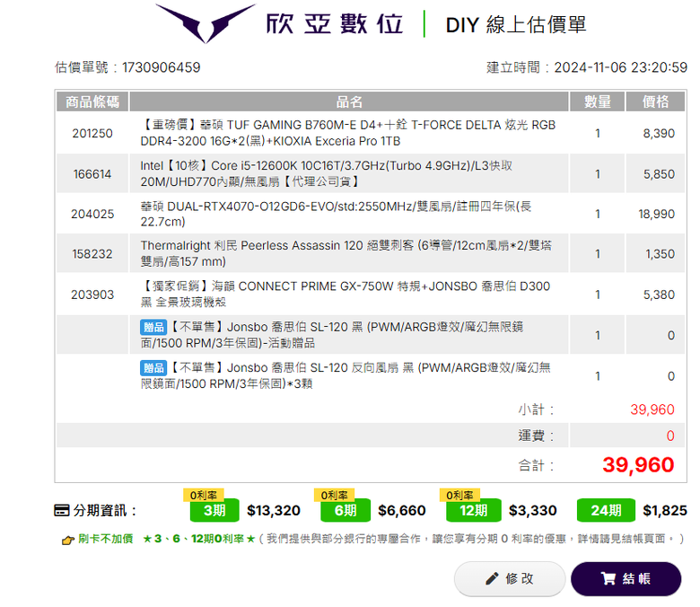
Task: Click the 結帳 checkout button
Action: pos(626,579)
